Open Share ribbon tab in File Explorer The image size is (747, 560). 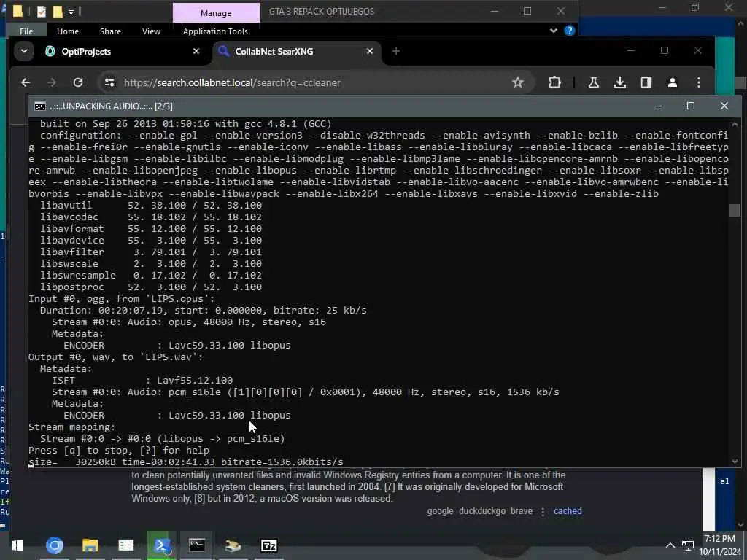(111, 31)
